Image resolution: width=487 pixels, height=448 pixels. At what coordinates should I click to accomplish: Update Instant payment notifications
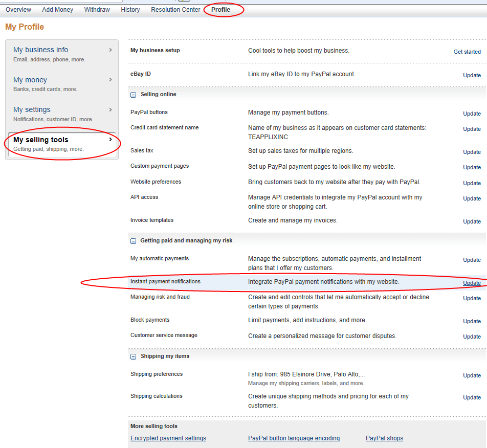[472, 283]
